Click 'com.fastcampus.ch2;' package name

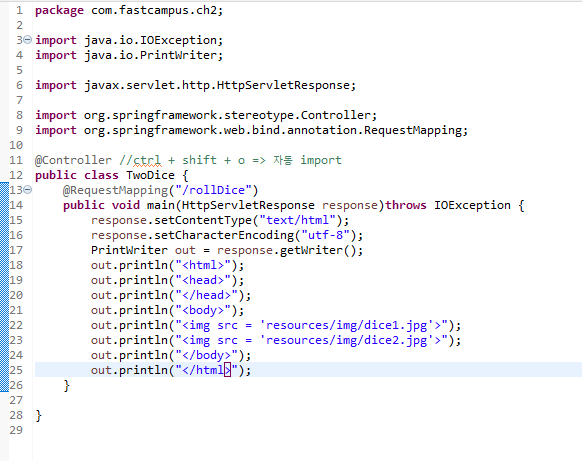(x=157, y=10)
